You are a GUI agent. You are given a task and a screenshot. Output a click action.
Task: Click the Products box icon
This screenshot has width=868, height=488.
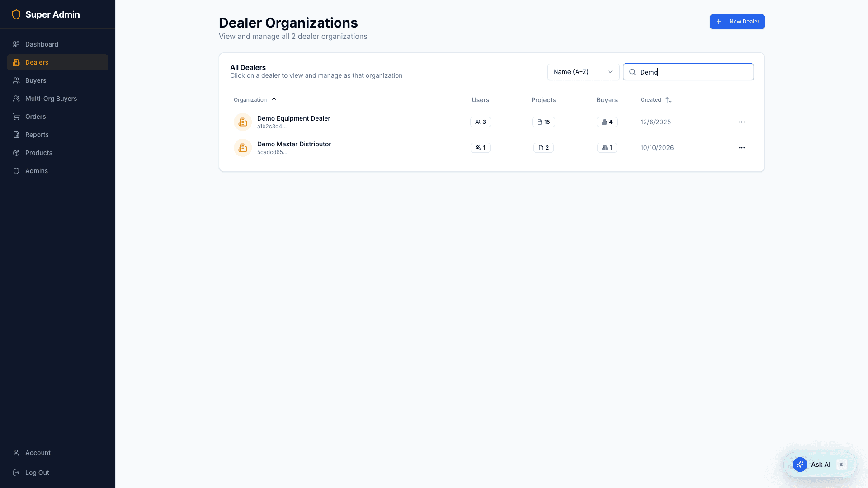[16, 153]
